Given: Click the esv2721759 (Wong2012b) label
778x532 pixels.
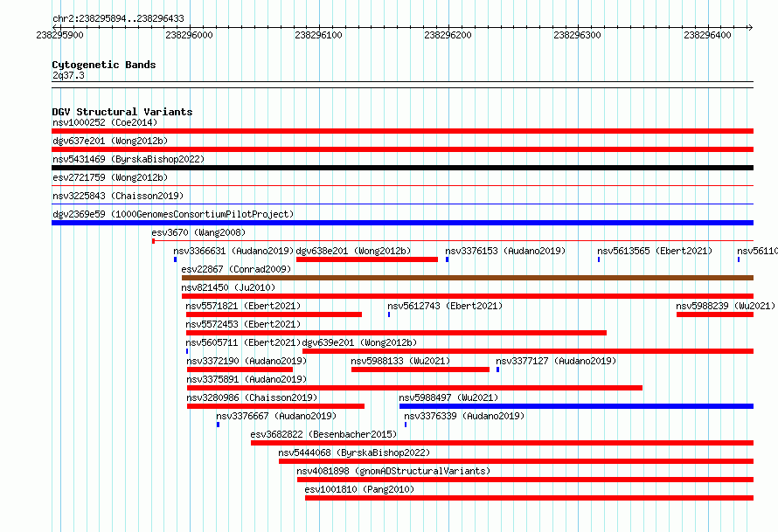Looking at the screenshot, I should click(x=110, y=177).
